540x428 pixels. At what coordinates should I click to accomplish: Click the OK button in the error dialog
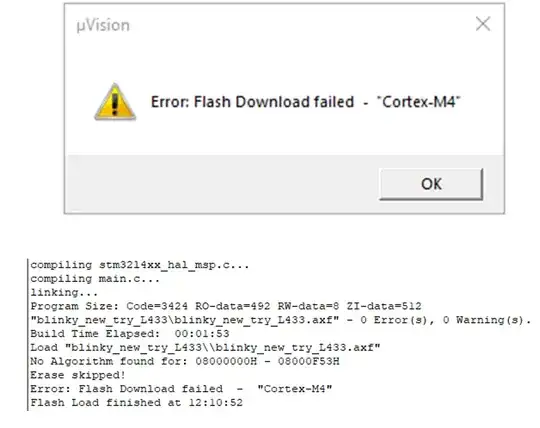point(431,184)
